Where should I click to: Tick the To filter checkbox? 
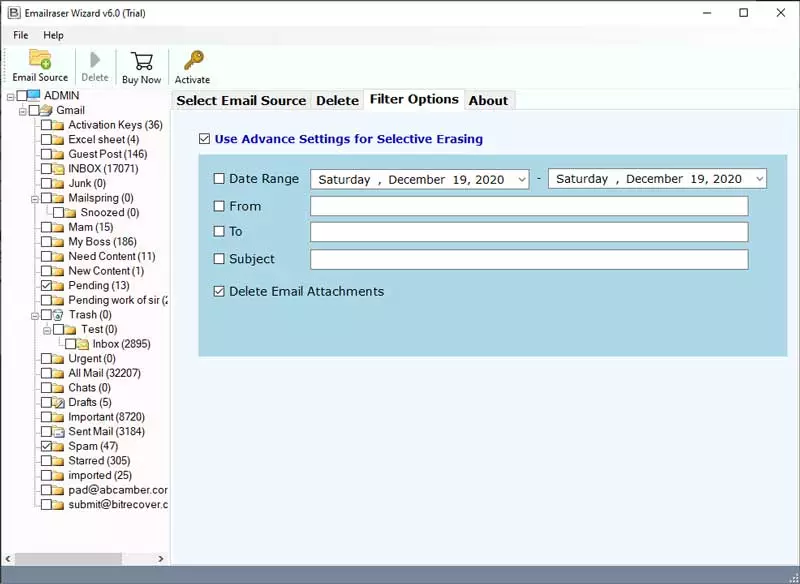pyautogui.click(x=219, y=231)
